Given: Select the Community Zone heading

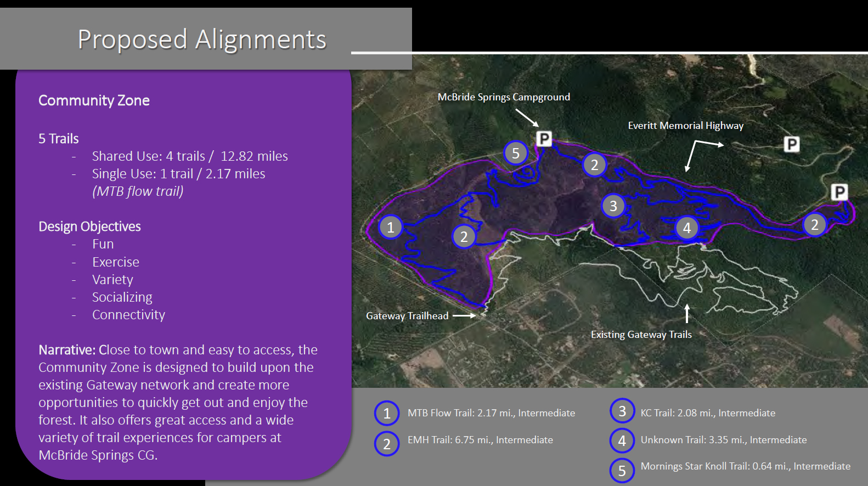Looking at the screenshot, I should pos(94,100).
